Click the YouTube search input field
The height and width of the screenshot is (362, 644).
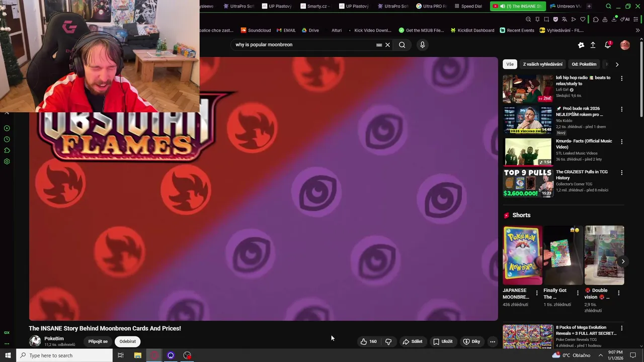(x=304, y=45)
